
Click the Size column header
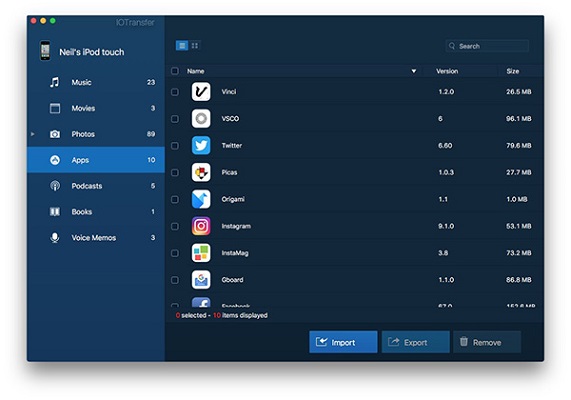(513, 71)
